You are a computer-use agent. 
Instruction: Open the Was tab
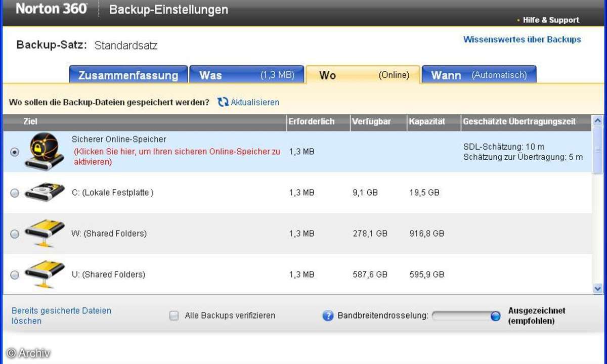click(x=246, y=75)
